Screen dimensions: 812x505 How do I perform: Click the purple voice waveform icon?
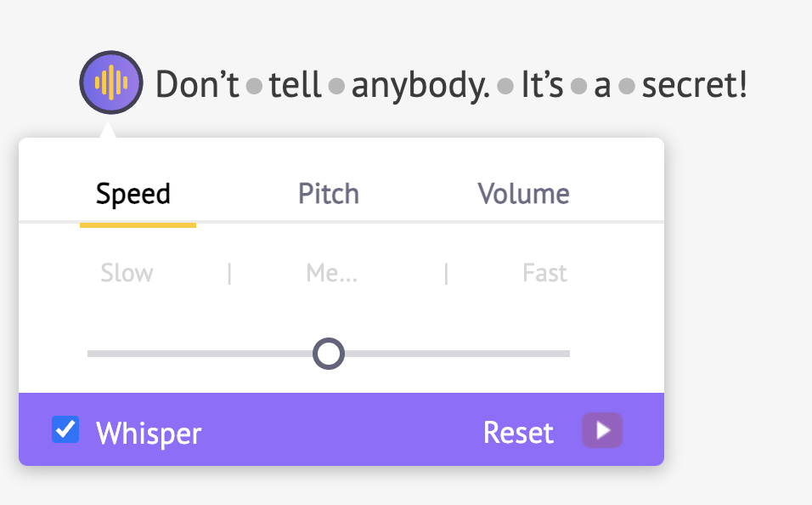coord(110,82)
